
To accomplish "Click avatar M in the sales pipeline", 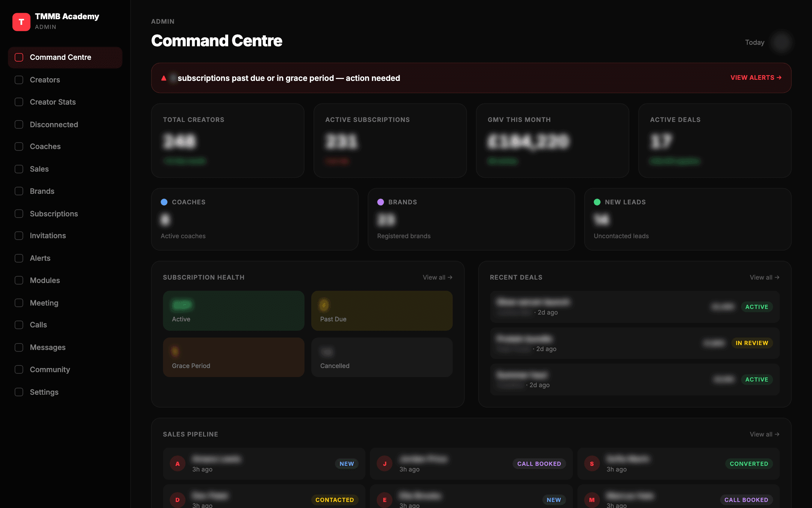I will [592, 500].
